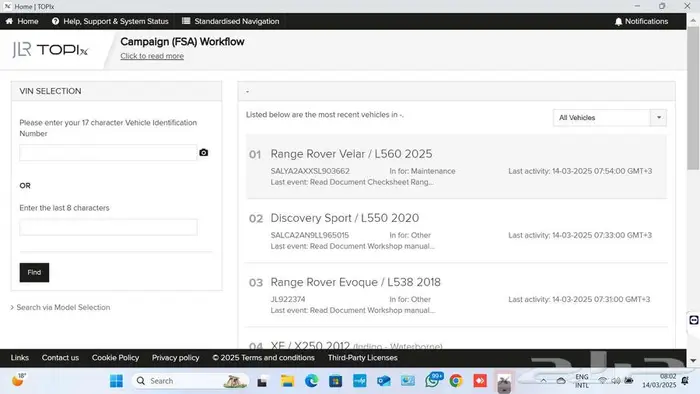Launch Google Chrome from taskbar
The height and width of the screenshot is (394, 700).
tap(456, 381)
